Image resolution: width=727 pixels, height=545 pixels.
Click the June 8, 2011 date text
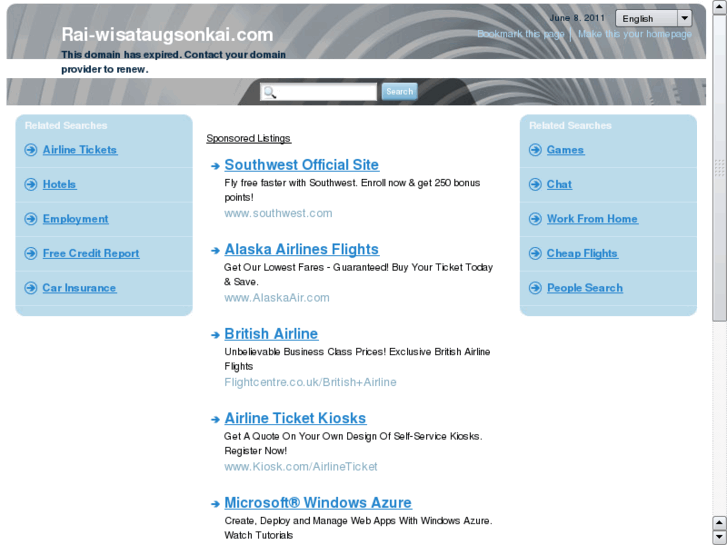pos(577,18)
